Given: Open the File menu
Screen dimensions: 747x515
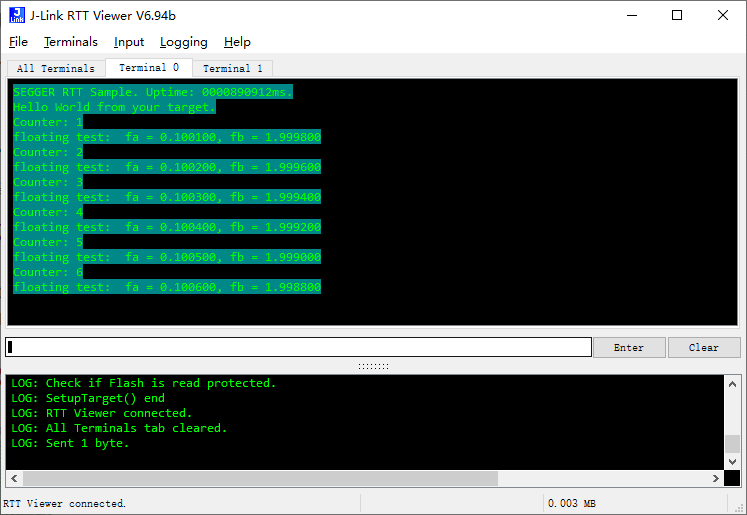Looking at the screenshot, I should point(18,42).
